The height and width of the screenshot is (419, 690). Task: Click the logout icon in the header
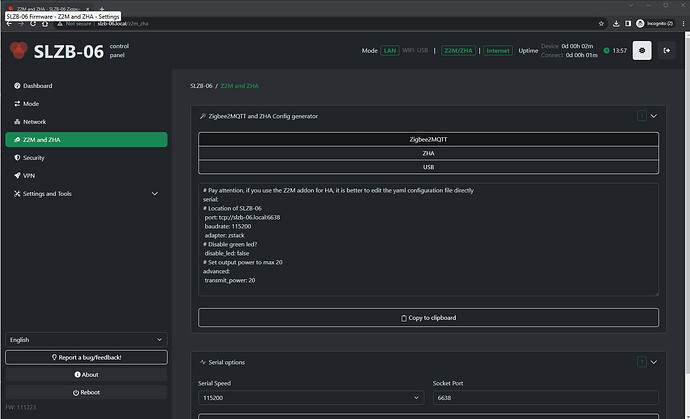667,50
